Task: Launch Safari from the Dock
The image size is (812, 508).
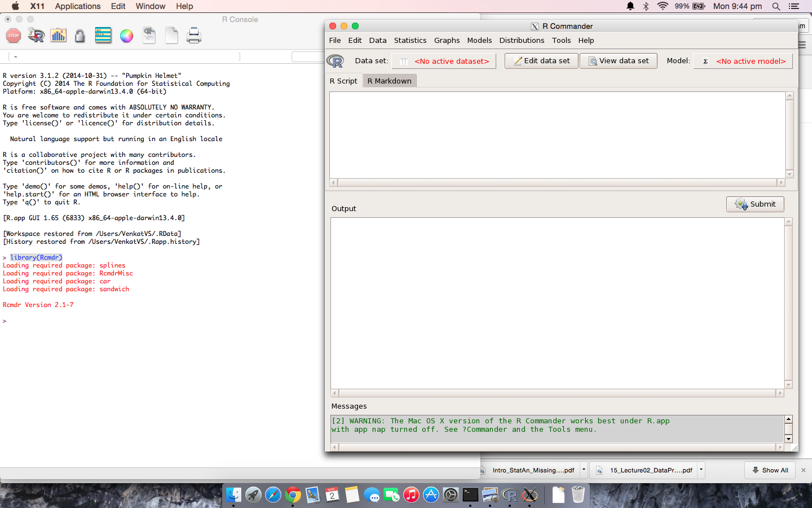Action: [x=273, y=495]
